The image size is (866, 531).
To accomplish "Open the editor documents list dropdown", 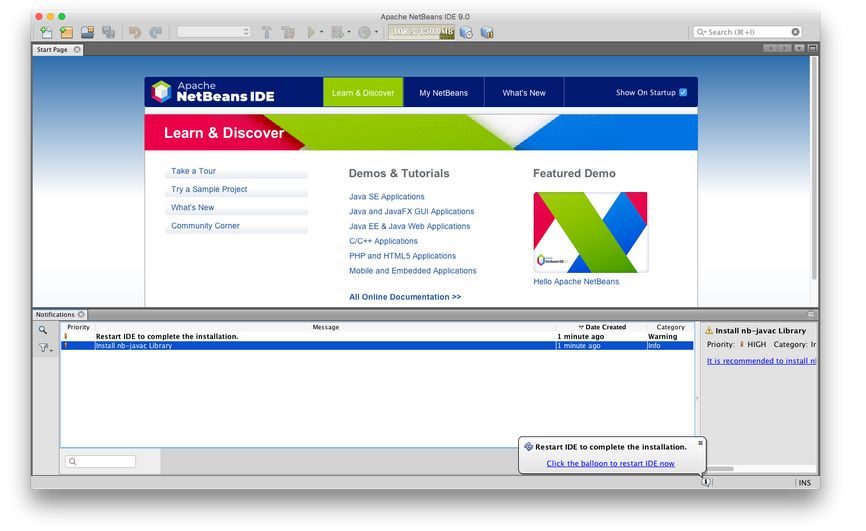I will [x=799, y=48].
